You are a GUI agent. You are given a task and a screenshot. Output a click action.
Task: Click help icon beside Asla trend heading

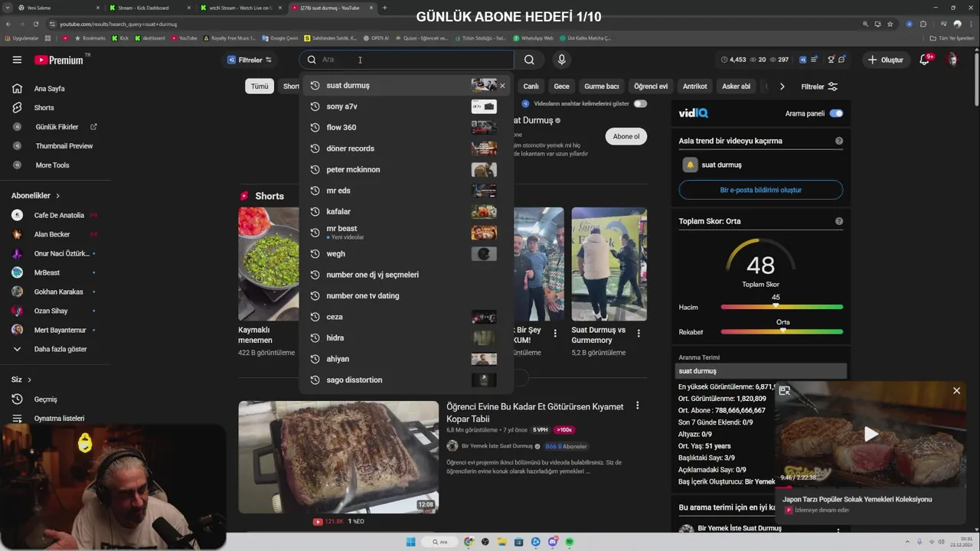(x=839, y=141)
